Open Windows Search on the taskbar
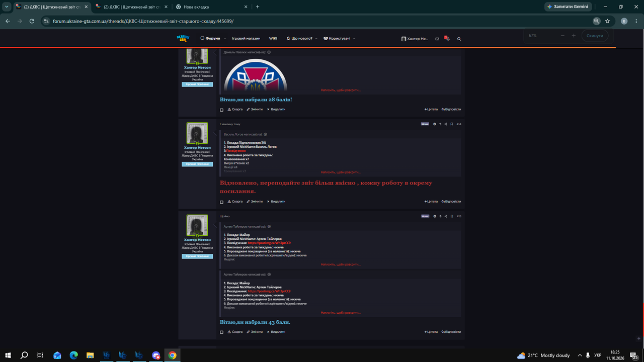Image resolution: width=644 pixels, height=362 pixels. coord(24,355)
